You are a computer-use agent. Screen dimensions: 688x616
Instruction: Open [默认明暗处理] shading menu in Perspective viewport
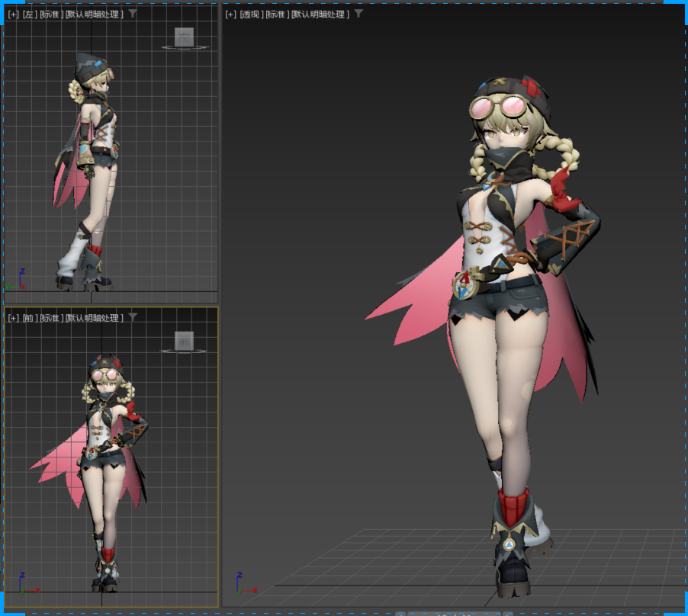coord(320,14)
